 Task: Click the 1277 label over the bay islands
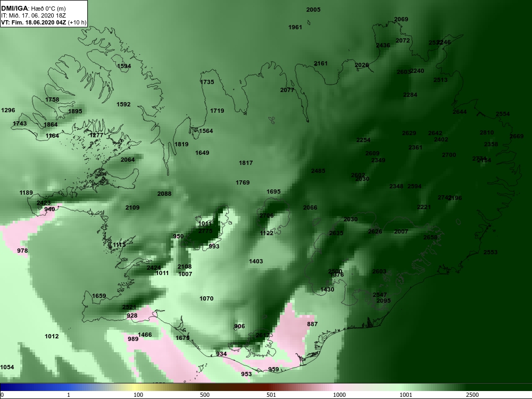[96, 135]
